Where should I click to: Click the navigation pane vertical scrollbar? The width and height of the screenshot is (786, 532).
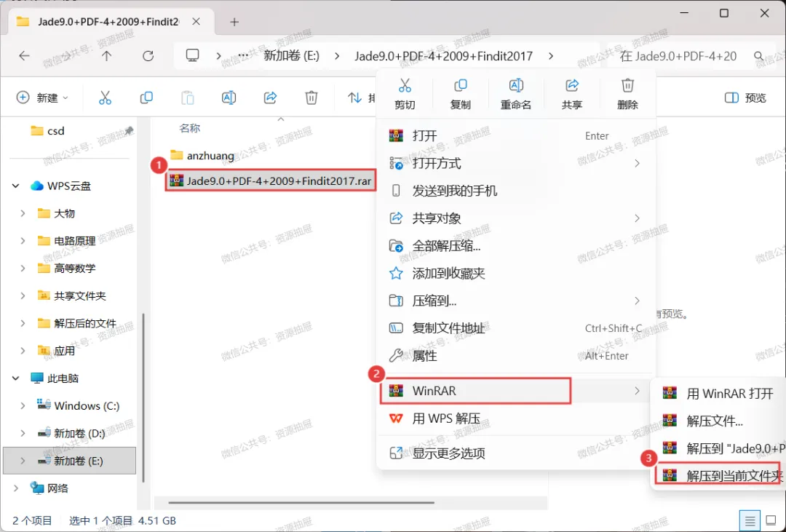[144, 397]
